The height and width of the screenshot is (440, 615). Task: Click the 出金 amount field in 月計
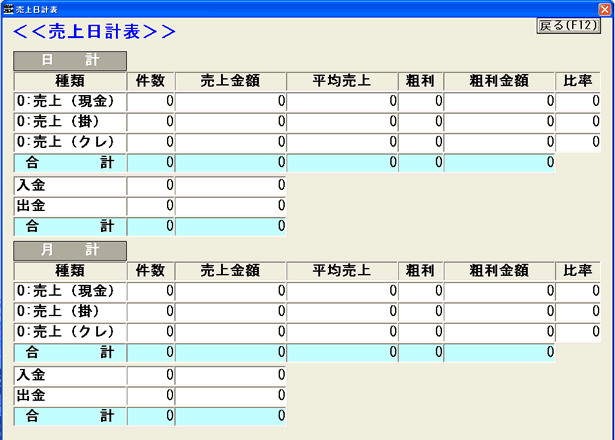(231, 395)
